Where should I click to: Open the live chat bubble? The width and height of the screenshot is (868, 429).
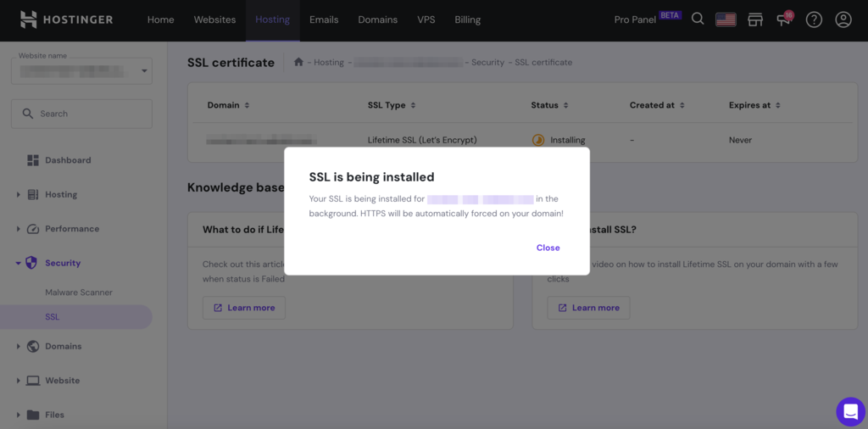[x=850, y=411]
